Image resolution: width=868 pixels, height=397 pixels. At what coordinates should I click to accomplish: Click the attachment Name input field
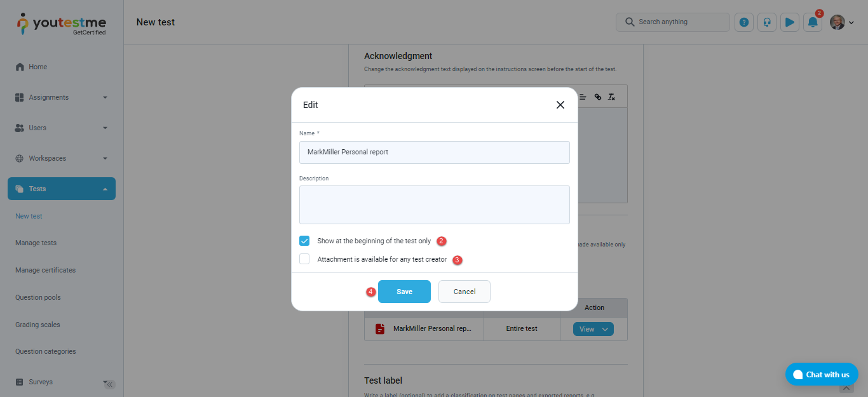(434, 152)
